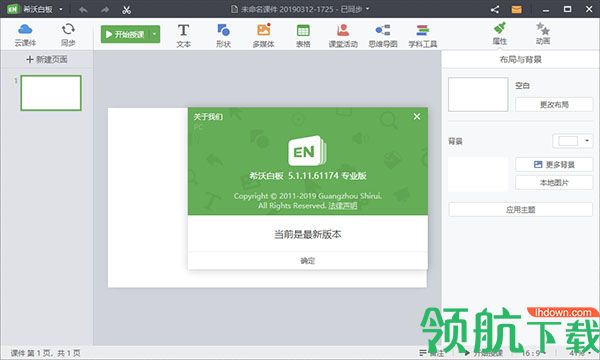Viewport: 600px width, 360px height.
Task: Click 更改布局 change layout button
Action: 554,104
